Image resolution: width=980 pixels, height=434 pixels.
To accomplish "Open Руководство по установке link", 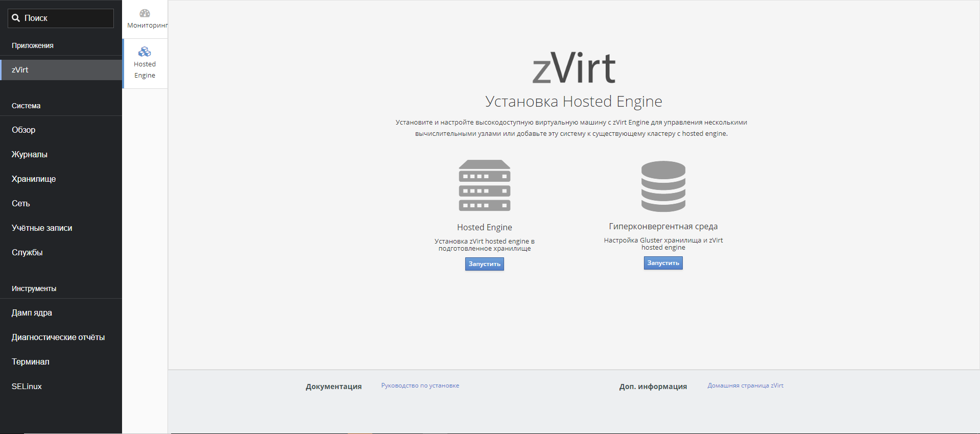I will pos(420,385).
